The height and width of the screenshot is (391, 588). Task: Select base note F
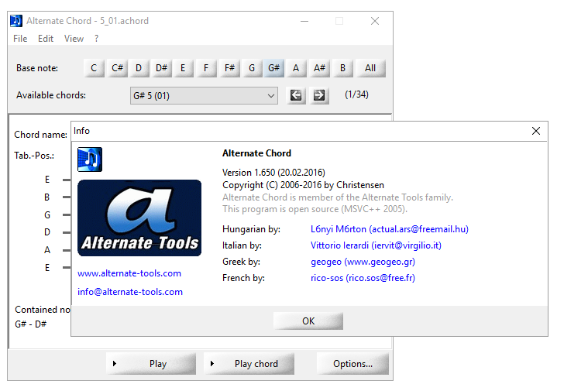click(x=206, y=68)
